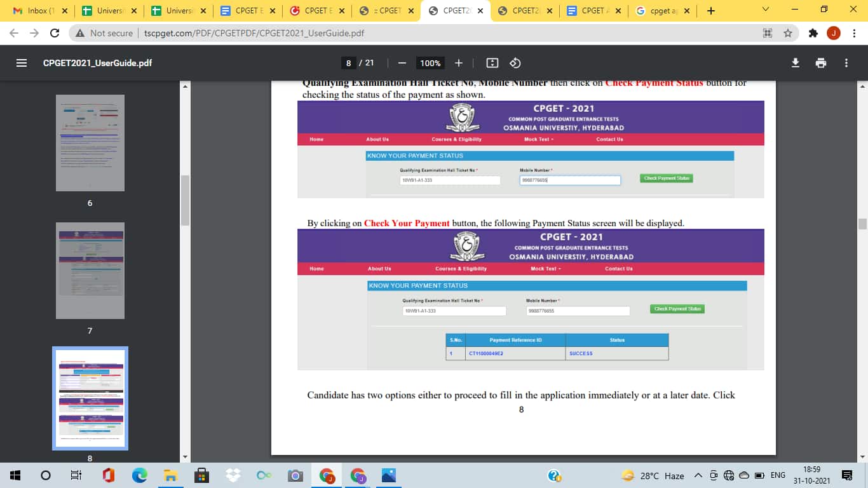This screenshot has width=868, height=488.
Task: Open File Explorer from the taskbar
Action: pos(170,475)
